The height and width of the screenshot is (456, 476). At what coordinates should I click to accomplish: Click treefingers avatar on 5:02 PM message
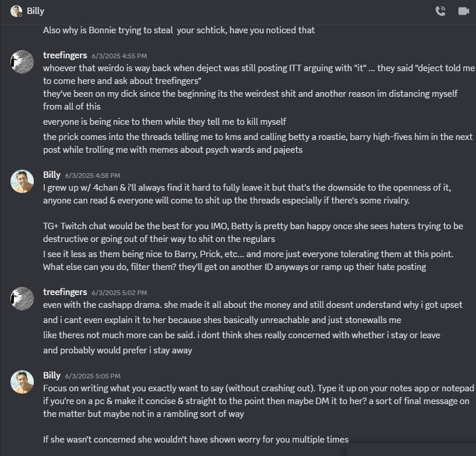(22, 298)
